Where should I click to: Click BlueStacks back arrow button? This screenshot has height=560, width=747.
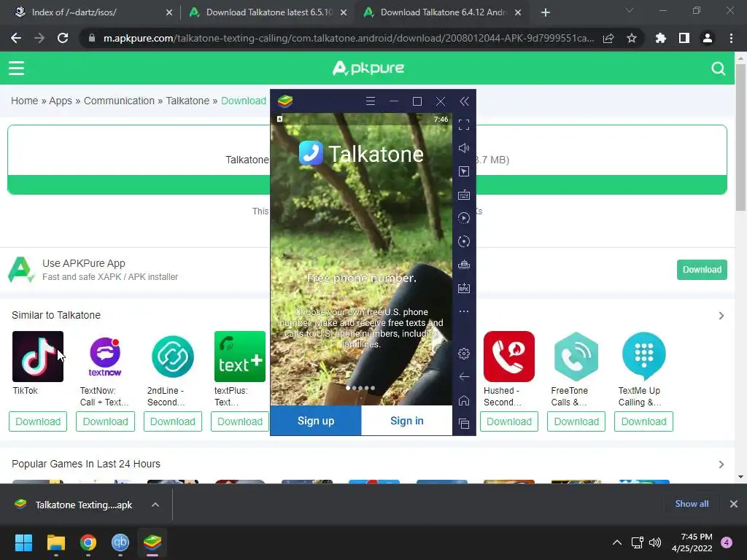(463, 377)
